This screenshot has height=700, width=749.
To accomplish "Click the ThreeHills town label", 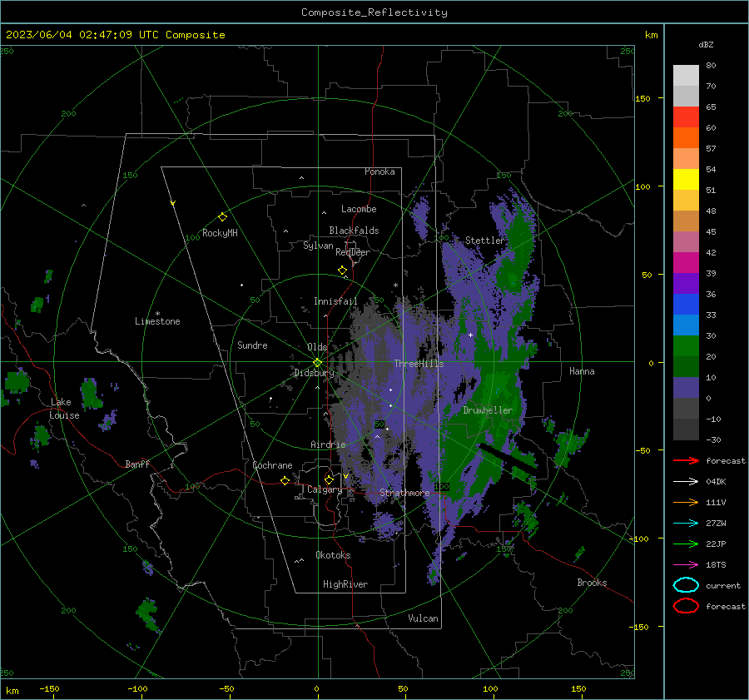I will 419,364.
